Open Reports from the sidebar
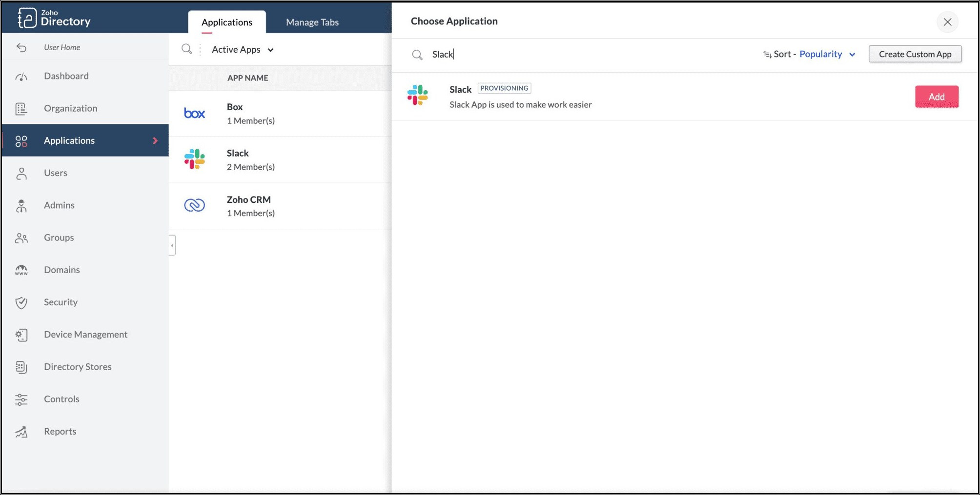The height and width of the screenshot is (495, 980). tap(85, 432)
